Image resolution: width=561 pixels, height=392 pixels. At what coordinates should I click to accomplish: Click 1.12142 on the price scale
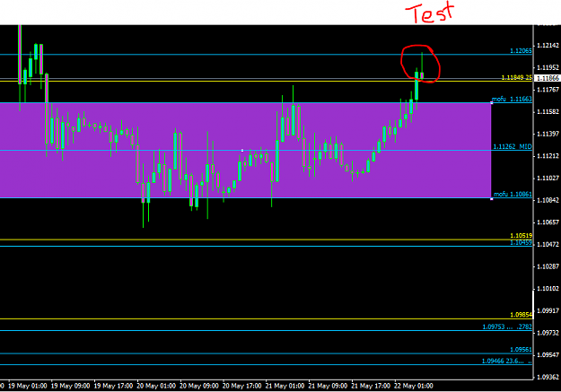(548, 46)
